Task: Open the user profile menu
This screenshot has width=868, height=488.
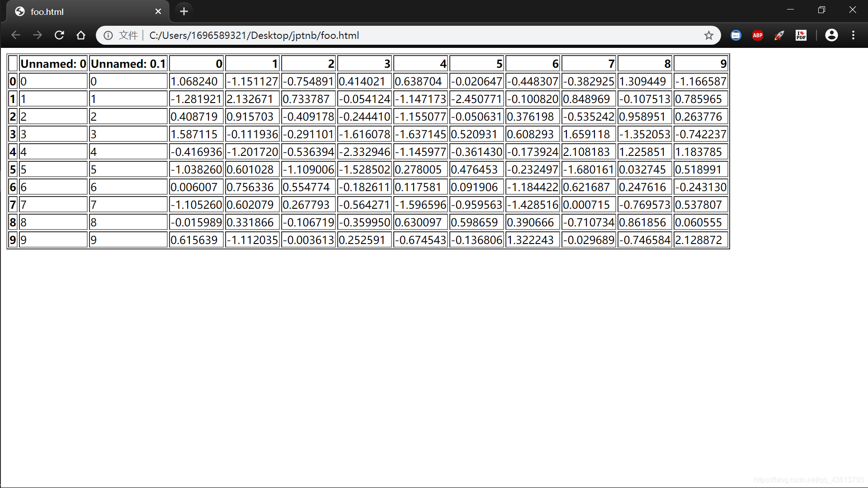Action: coord(831,35)
